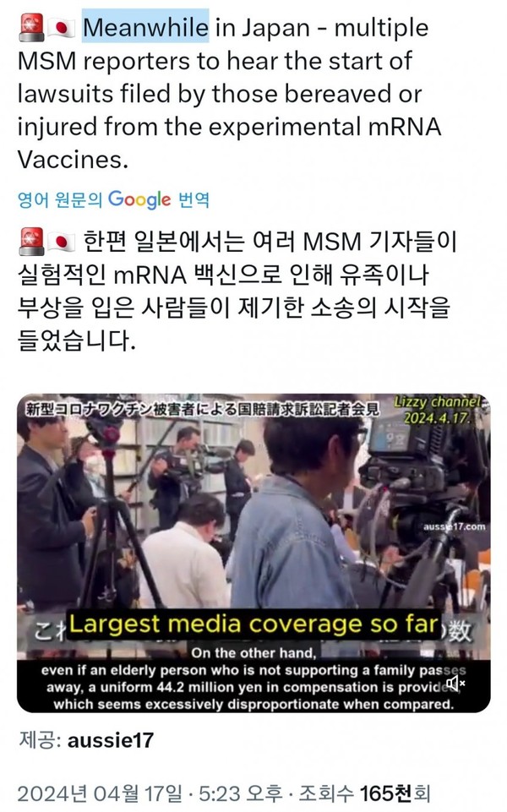Click the 번역 text beside Google
The image size is (507, 812).
[x=194, y=199]
